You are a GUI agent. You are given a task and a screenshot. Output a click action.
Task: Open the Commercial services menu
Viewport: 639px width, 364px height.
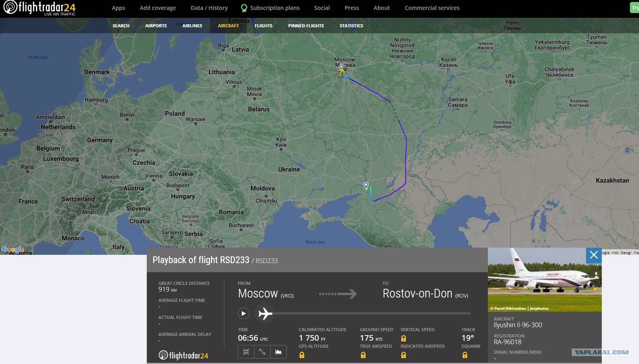point(432,8)
